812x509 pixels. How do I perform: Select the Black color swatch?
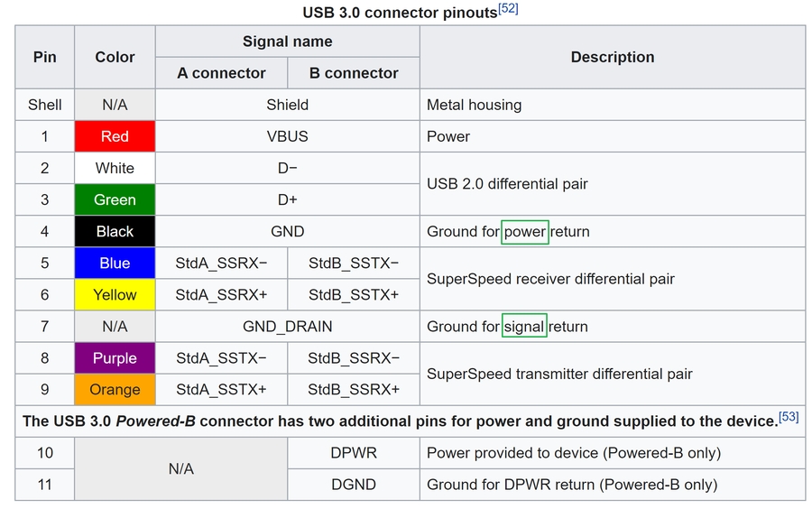(x=115, y=232)
